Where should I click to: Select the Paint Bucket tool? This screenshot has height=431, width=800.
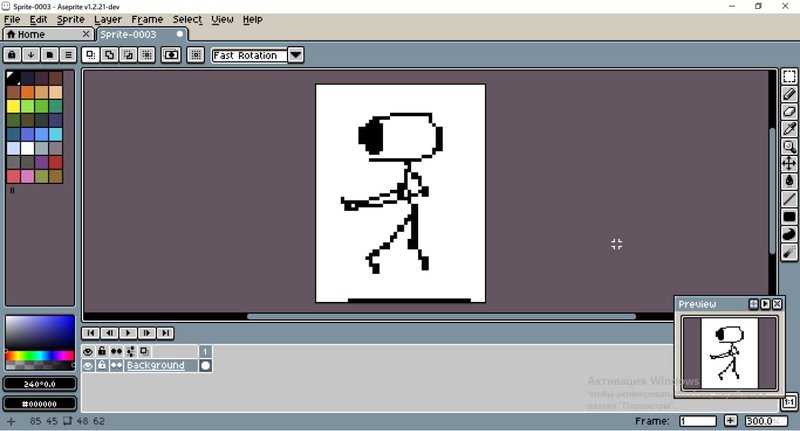(x=789, y=181)
